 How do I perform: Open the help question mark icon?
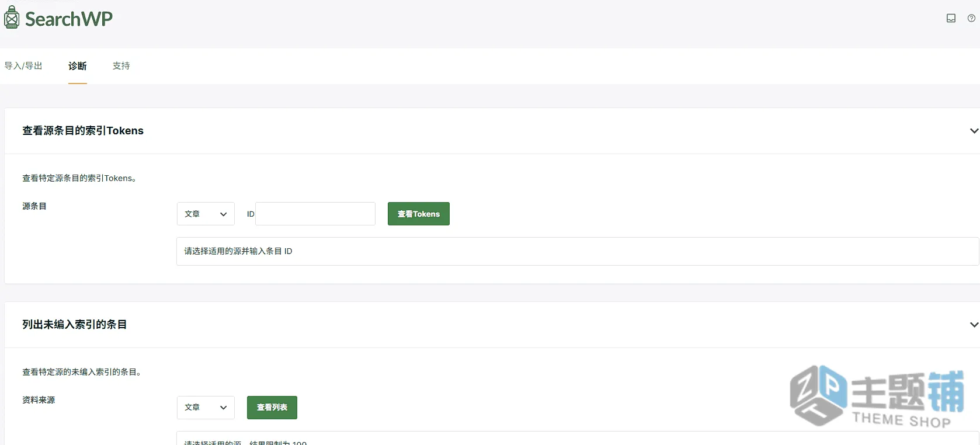(971, 18)
